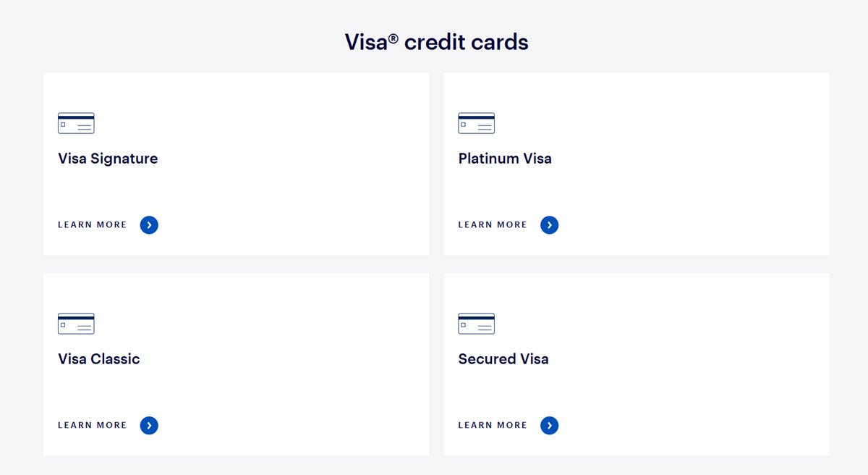Click the Secured Visa credit card icon
Screen dimensions: 868x475
coord(476,324)
